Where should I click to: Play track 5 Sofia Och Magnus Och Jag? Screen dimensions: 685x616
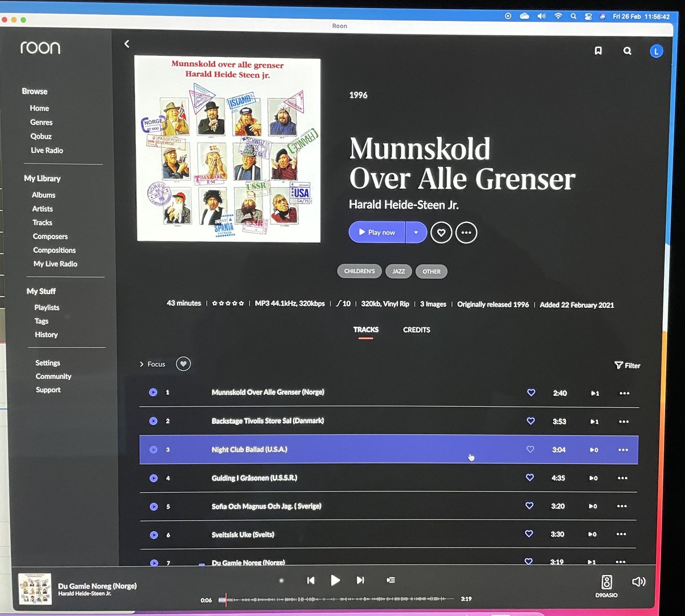[153, 506]
